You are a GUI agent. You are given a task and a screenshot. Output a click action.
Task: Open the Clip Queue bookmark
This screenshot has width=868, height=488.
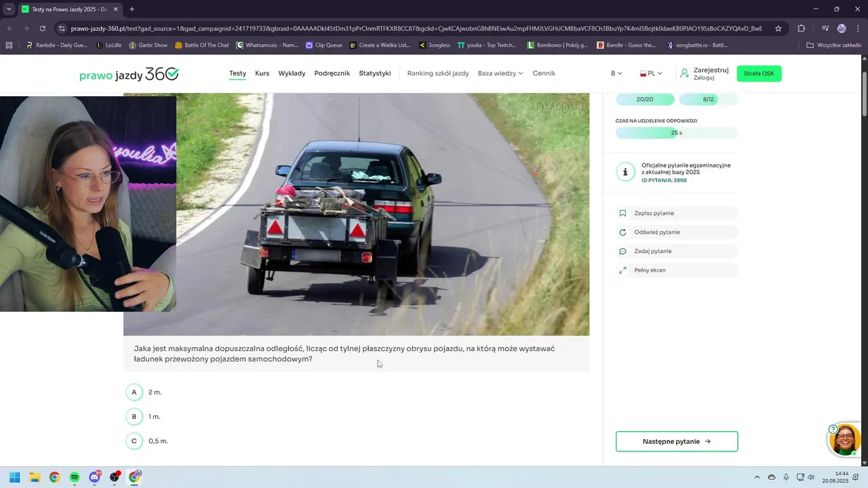tap(323, 45)
